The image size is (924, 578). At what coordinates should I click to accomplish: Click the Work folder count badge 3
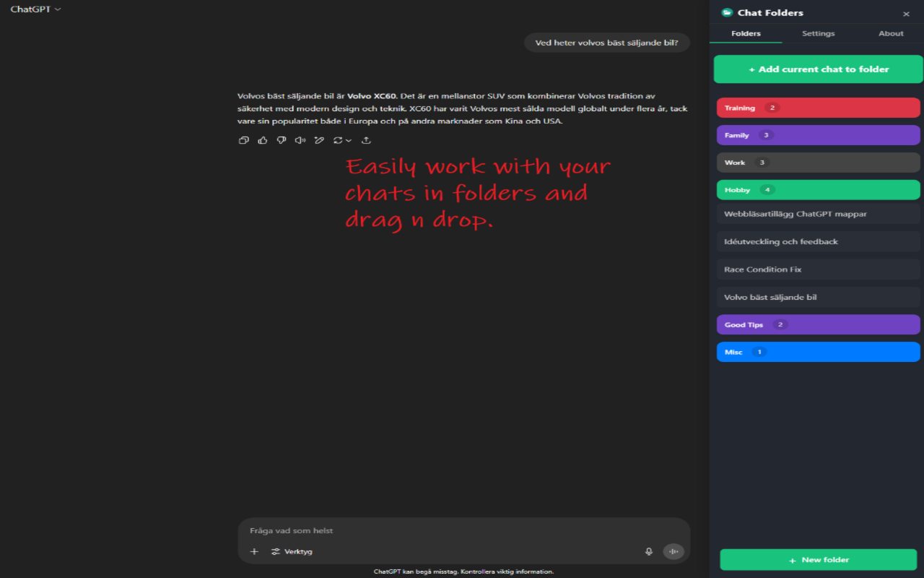(x=762, y=163)
